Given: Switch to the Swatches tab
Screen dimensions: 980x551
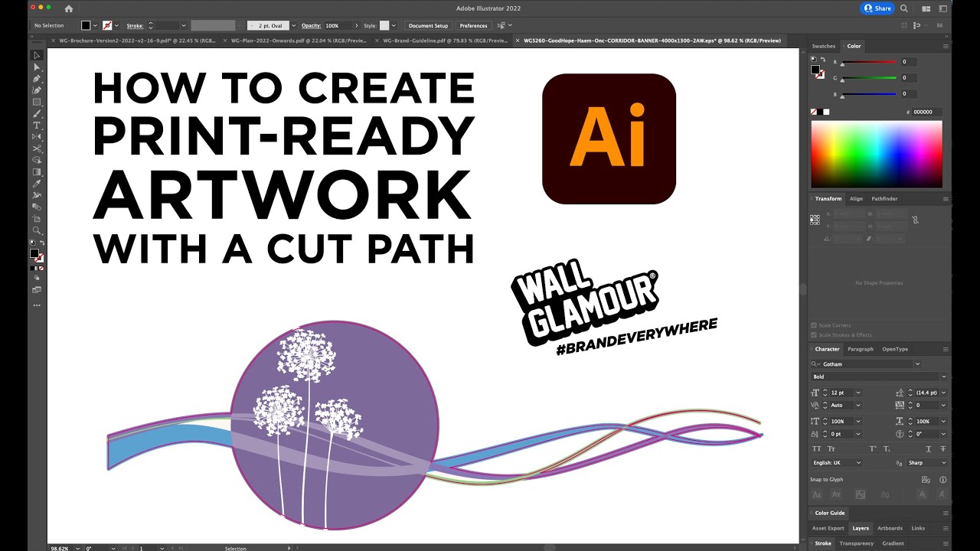Looking at the screenshot, I should (x=824, y=46).
